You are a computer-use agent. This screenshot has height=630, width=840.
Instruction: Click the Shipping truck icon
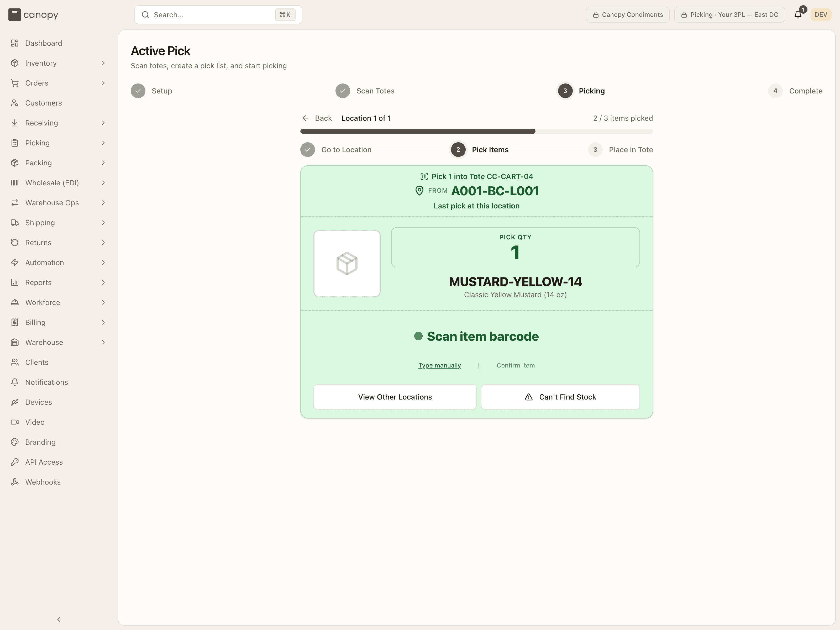(15, 223)
